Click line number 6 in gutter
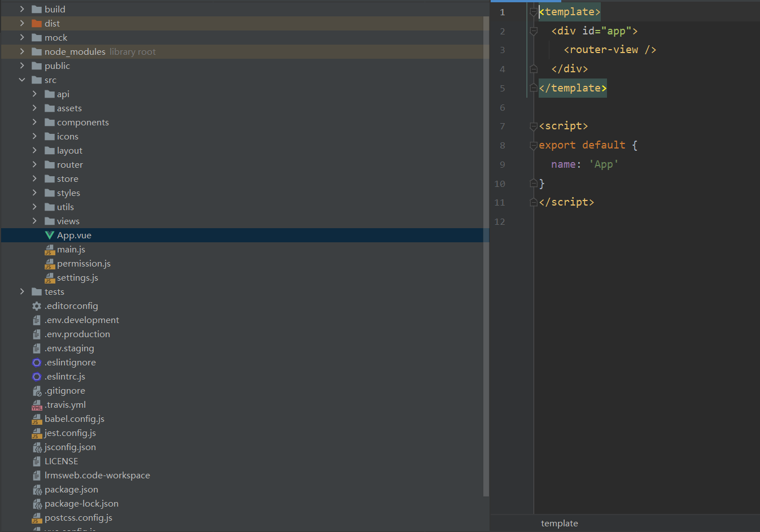760x532 pixels. pyautogui.click(x=502, y=107)
